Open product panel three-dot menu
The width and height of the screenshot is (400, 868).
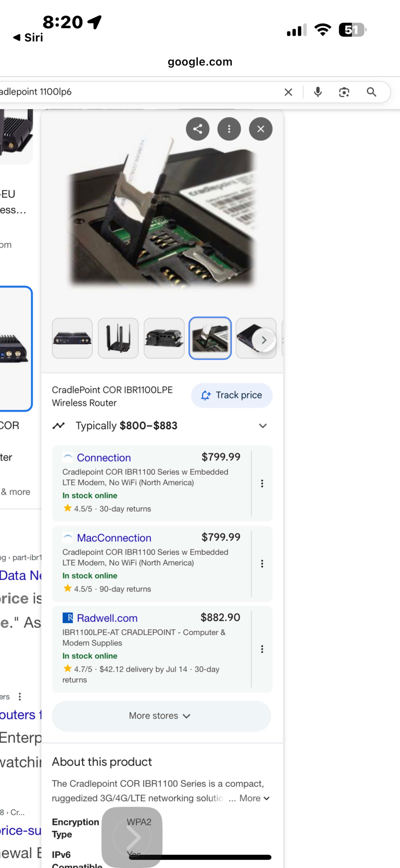(229, 129)
